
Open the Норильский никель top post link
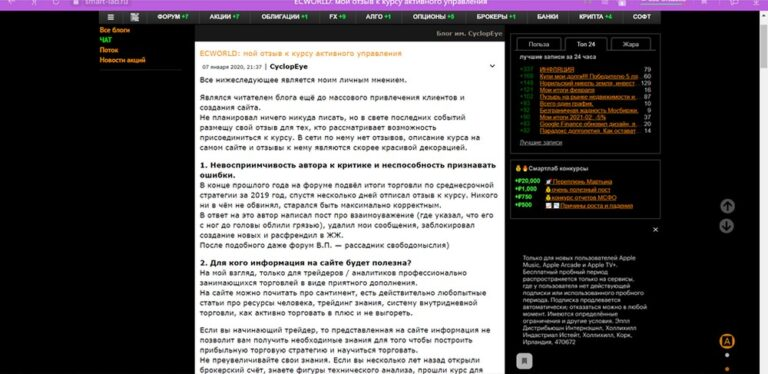click(588, 83)
